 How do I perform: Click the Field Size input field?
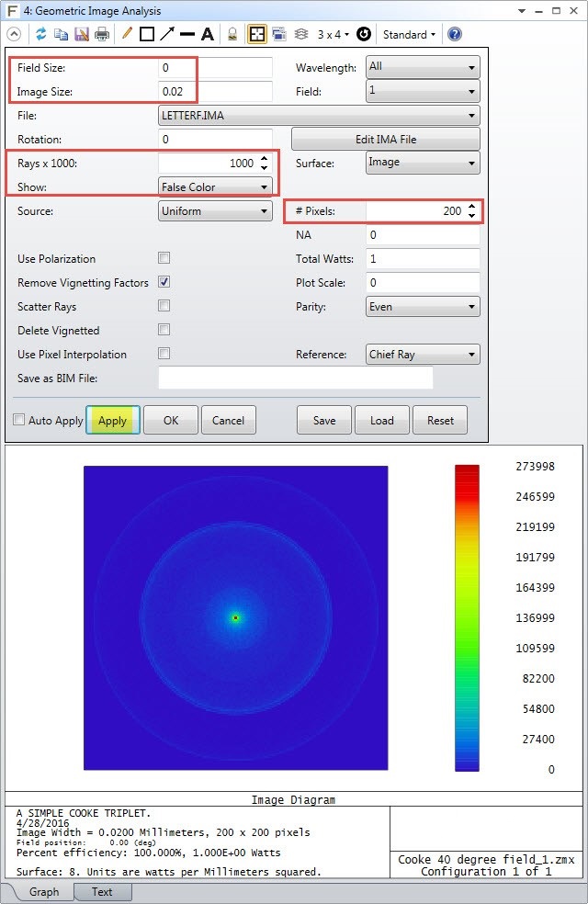pos(215,67)
